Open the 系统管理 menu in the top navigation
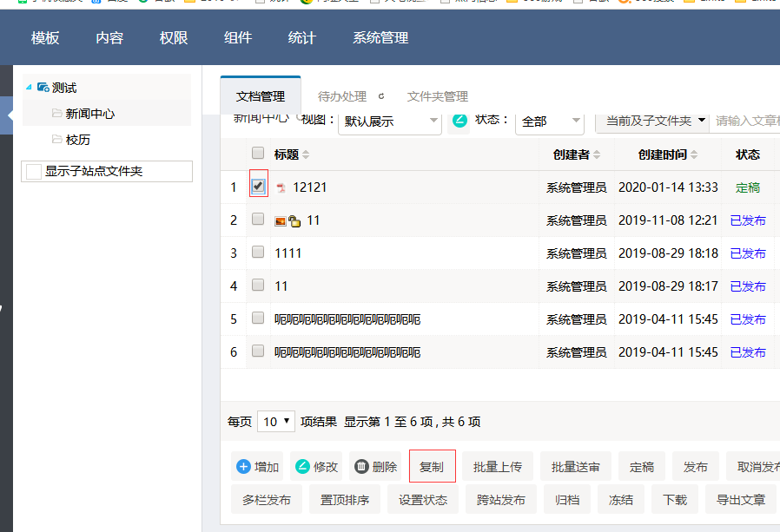The height and width of the screenshot is (532, 780). tap(380, 38)
